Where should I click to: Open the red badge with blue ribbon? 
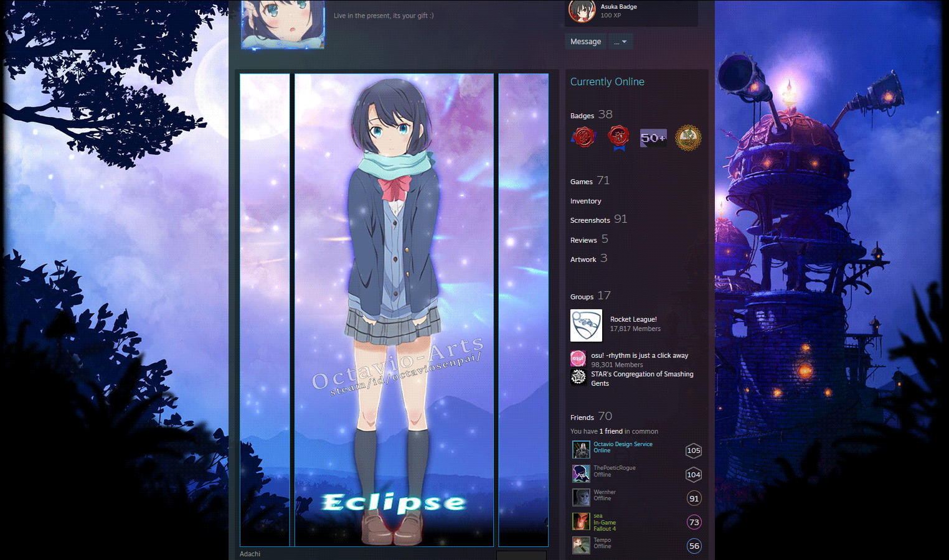click(618, 138)
